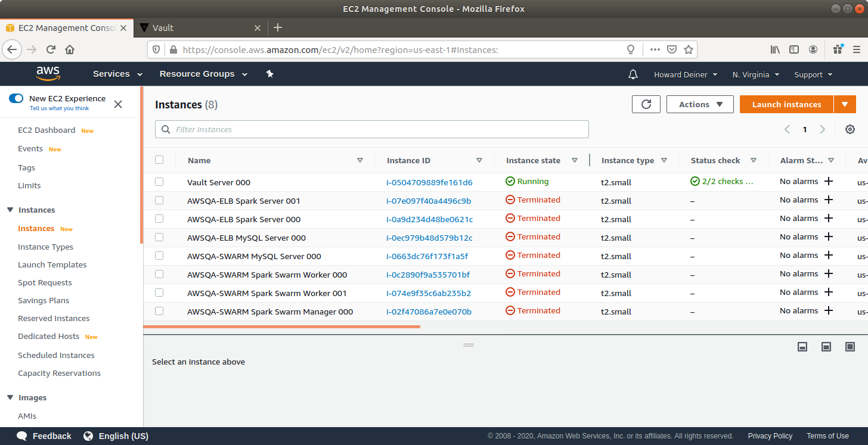Select AWSQA-ELB MySQL Server 000 checkbox

point(159,237)
